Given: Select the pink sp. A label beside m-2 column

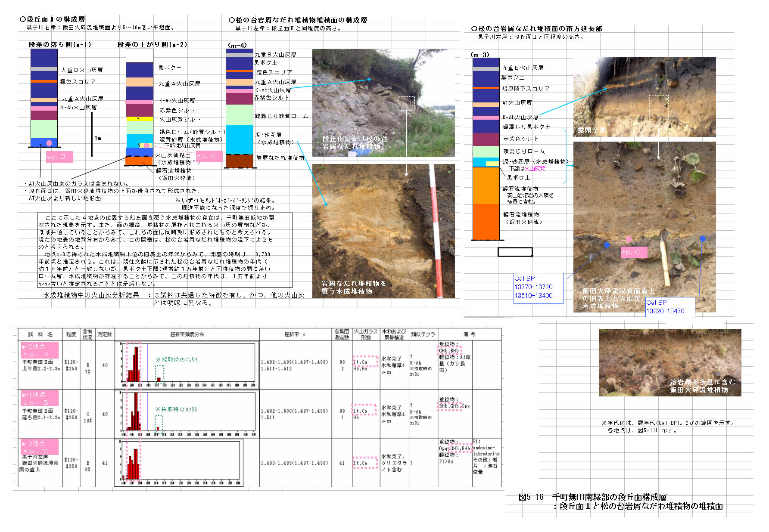Looking at the screenshot, I should coord(209,156).
